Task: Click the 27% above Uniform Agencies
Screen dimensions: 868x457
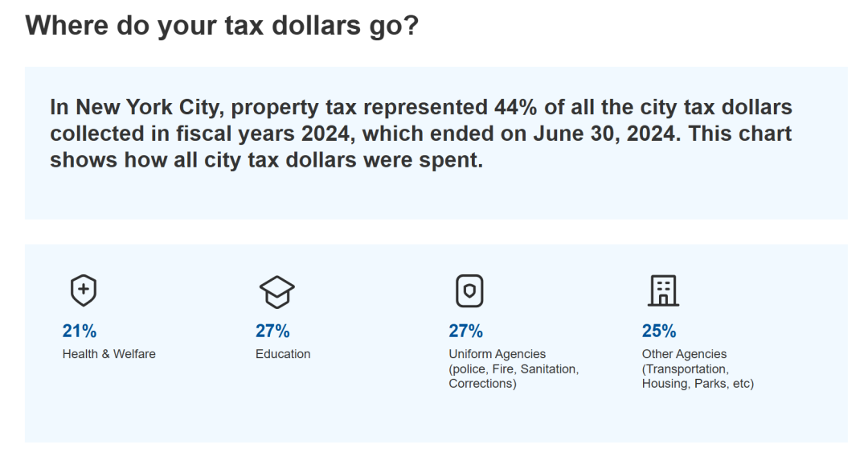Action: tap(465, 331)
